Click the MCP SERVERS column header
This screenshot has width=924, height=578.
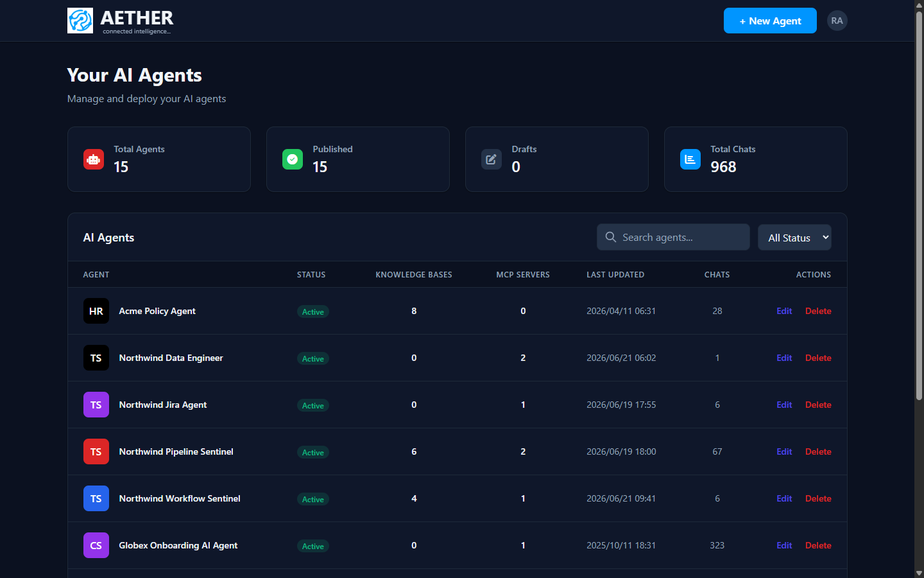pyautogui.click(x=523, y=274)
